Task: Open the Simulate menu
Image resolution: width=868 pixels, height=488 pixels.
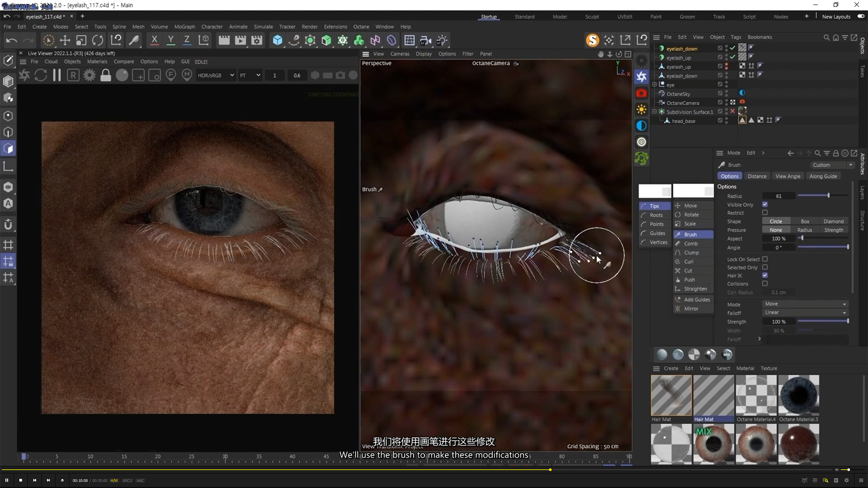Action: [x=263, y=27]
